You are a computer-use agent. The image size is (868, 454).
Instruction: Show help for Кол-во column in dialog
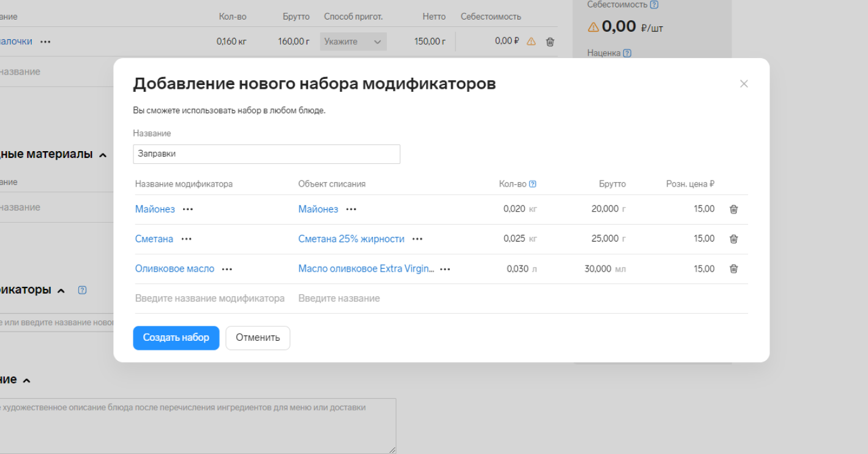533,184
